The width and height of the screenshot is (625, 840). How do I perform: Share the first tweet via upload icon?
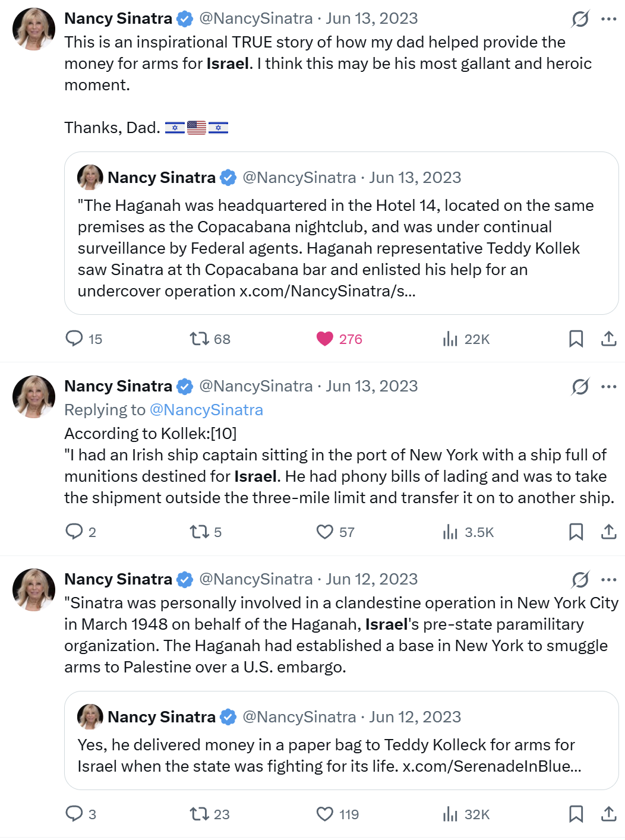(608, 339)
